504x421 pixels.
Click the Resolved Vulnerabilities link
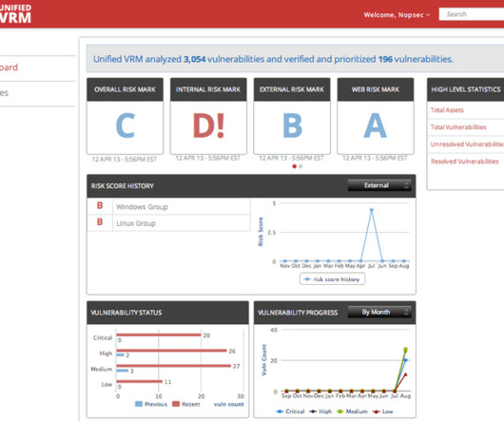click(x=464, y=162)
